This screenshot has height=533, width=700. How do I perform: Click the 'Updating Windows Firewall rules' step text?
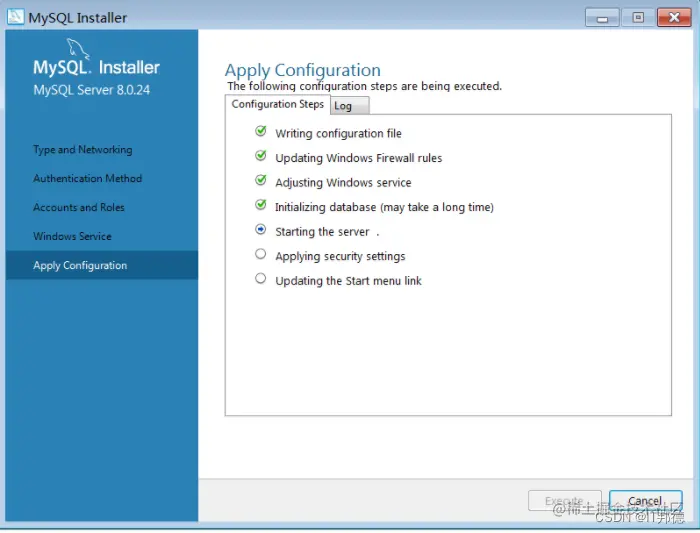click(x=358, y=158)
